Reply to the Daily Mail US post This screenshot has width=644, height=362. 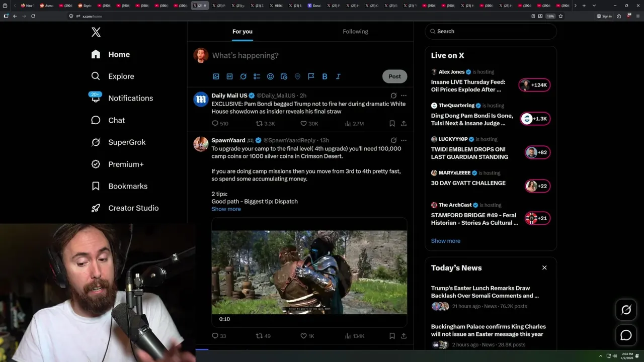[x=220, y=123]
